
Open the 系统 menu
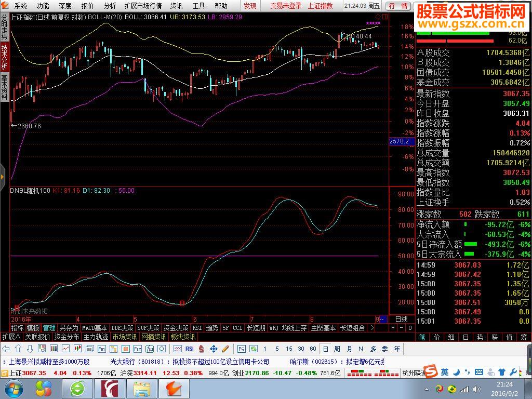[x=20, y=6]
